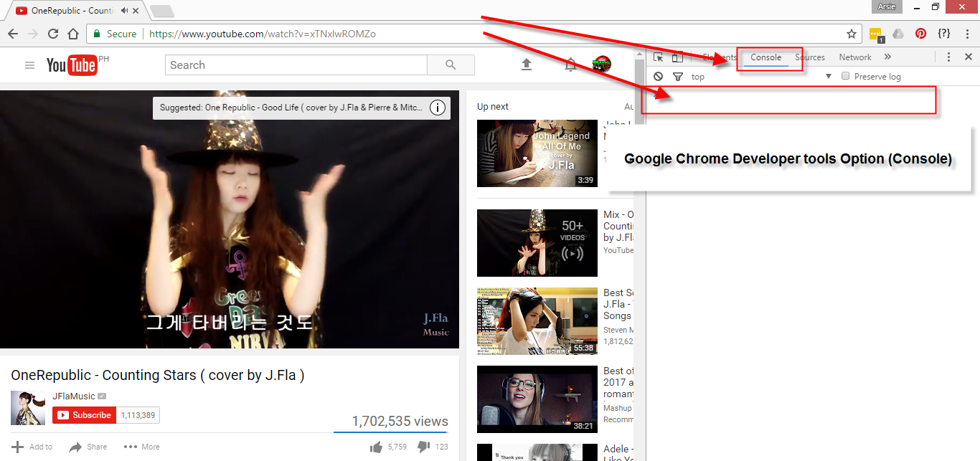Click the Up next heading

493,107
